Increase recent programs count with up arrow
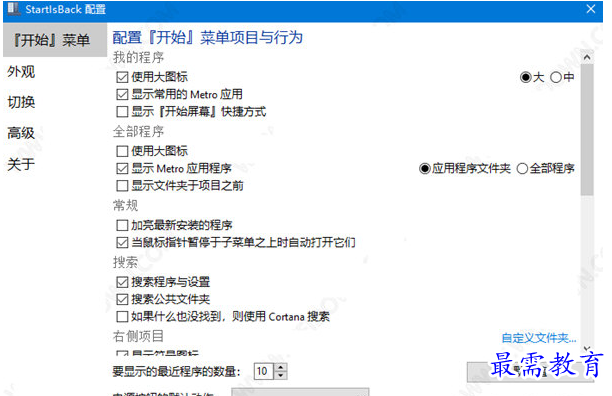The width and height of the screenshot is (612, 396). [281, 367]
